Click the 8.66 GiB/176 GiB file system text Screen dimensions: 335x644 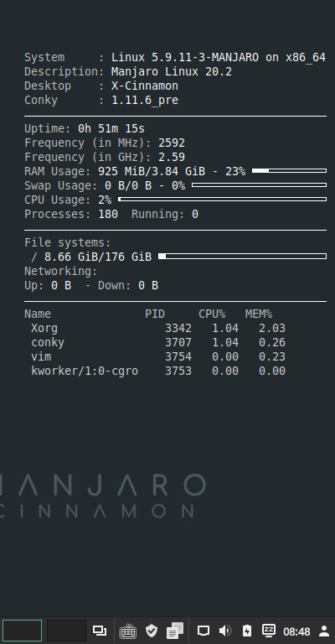pos(98,257)
